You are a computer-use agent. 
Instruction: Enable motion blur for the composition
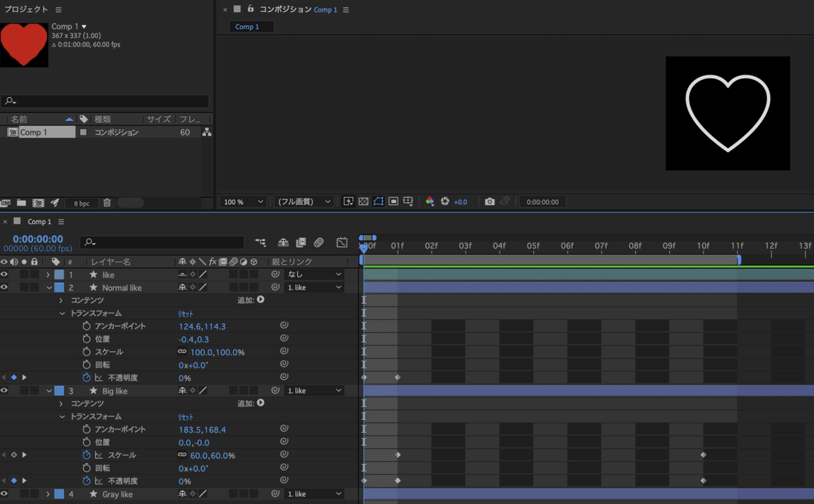(319, 242)
